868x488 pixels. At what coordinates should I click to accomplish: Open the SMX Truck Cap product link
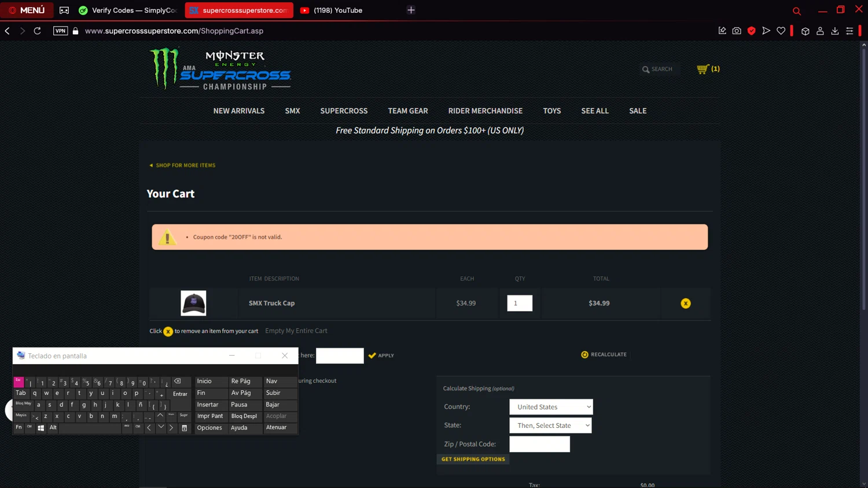pos(271,303)
